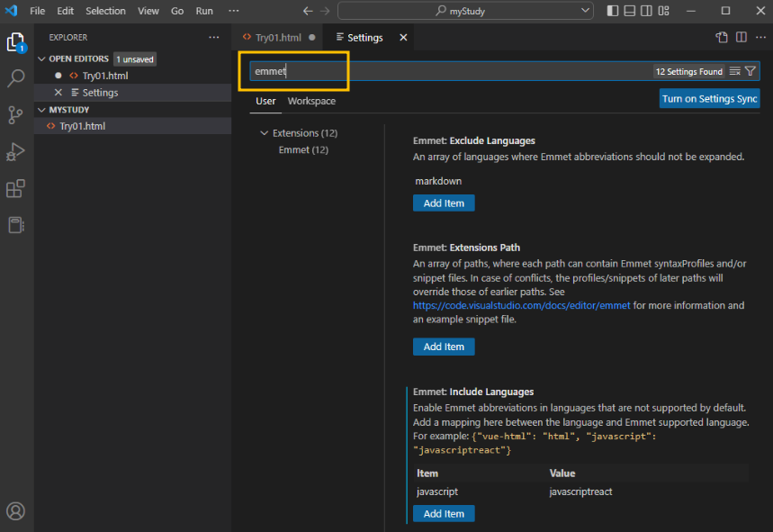Open Settings JSON file icon
This screenshot has height=532, width=773.
pos(723,38)
